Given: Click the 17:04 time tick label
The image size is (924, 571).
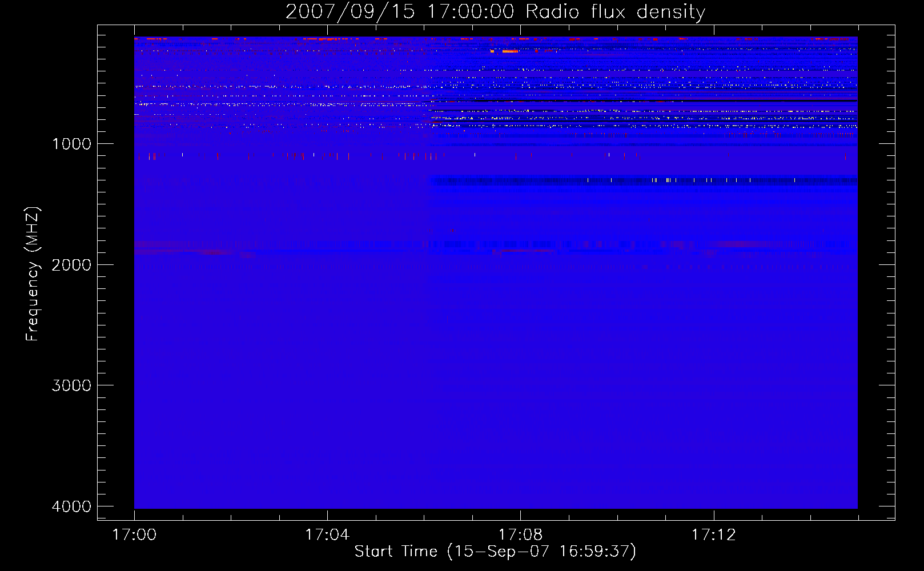Looking at the screenshot, I should point(327,534).
